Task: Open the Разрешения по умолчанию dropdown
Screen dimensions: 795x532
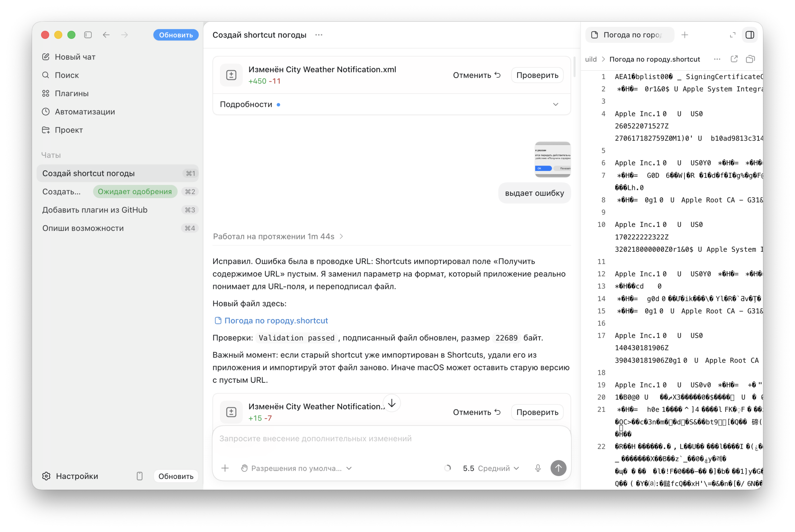Action: 296,468
